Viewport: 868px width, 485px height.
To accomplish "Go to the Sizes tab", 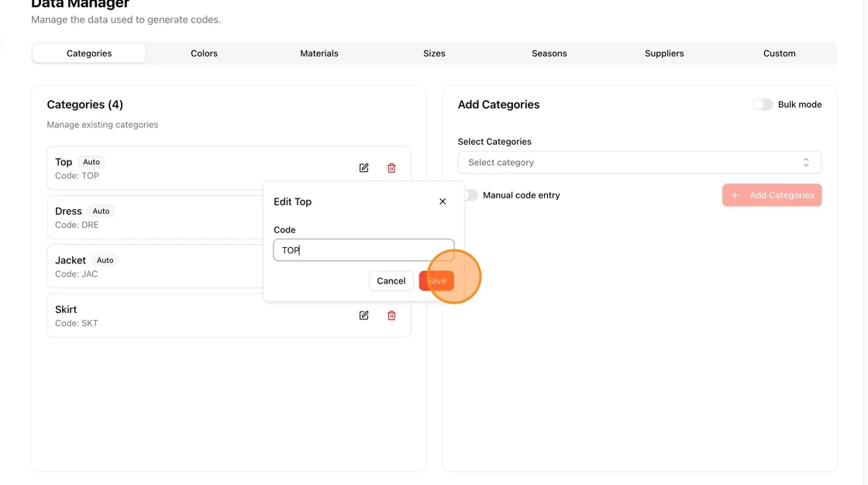I will click(x=434, y=53).
